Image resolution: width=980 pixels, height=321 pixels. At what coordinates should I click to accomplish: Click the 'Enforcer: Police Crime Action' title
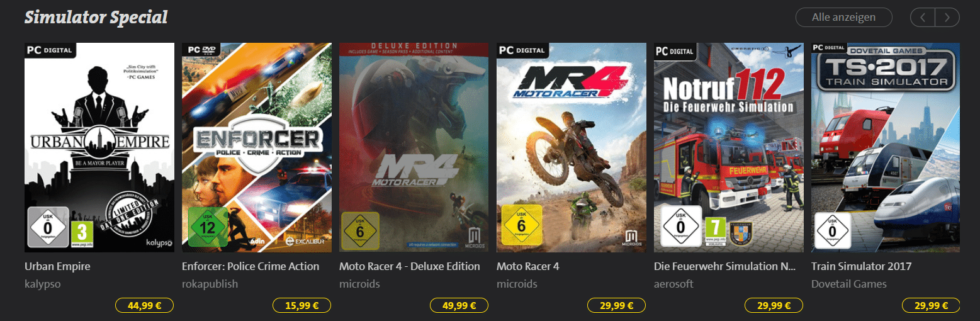coord(251,266)
